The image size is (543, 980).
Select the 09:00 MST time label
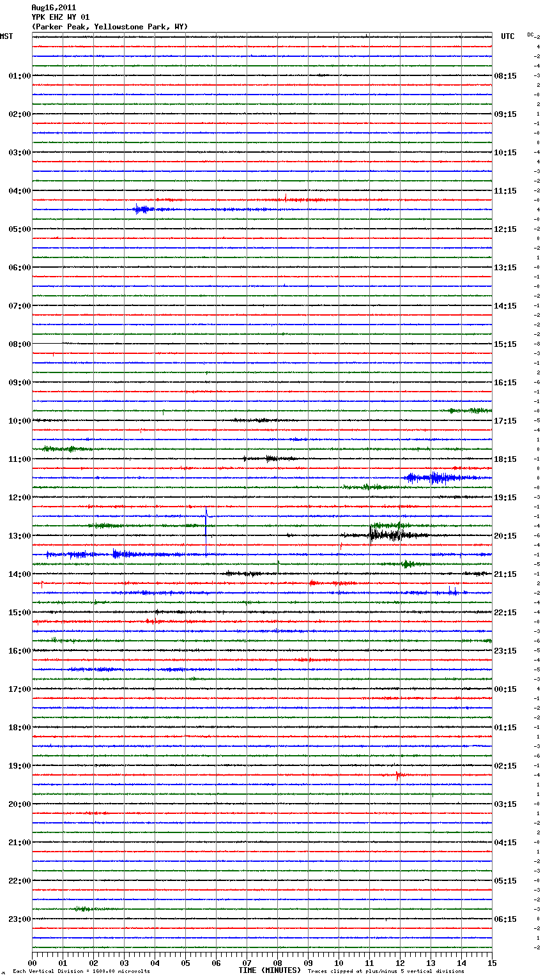[x=19, y=383]
